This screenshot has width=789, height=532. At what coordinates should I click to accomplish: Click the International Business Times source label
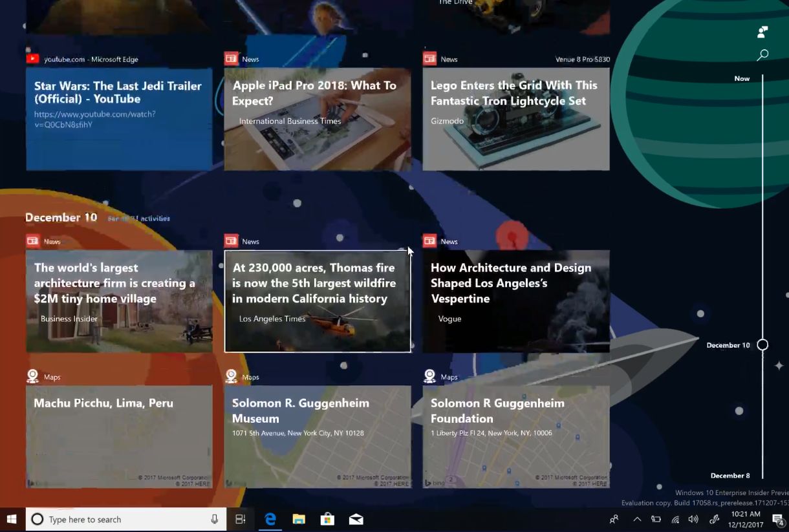290,121
